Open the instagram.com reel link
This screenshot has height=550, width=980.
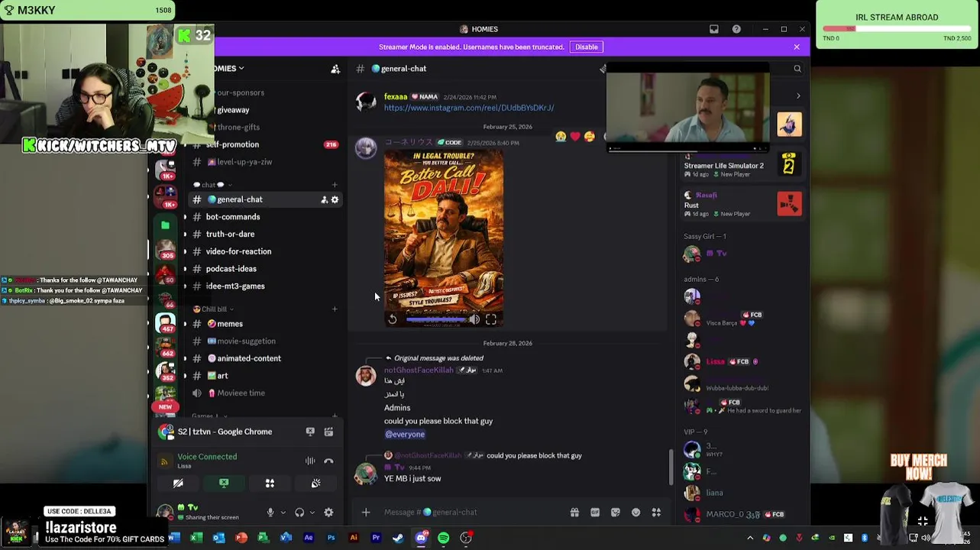(469, 108)
